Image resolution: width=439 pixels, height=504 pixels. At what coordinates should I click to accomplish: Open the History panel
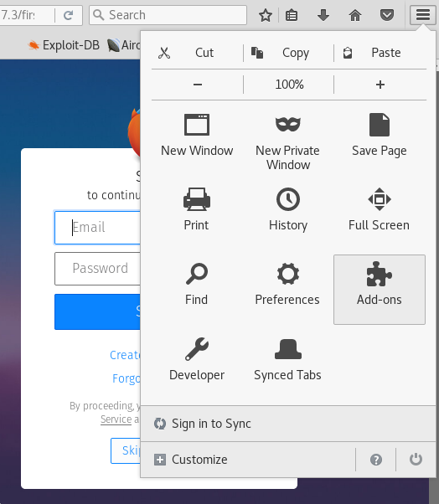coord(288,209)
